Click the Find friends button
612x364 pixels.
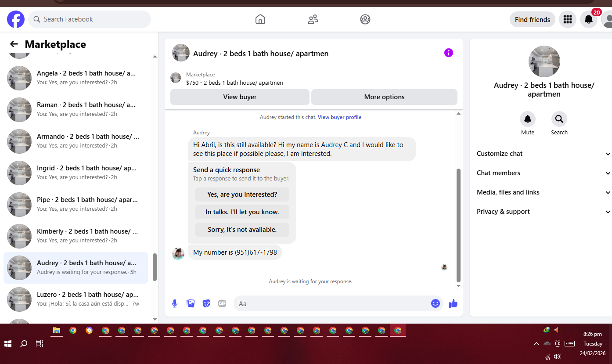click(x=532, y=19)
